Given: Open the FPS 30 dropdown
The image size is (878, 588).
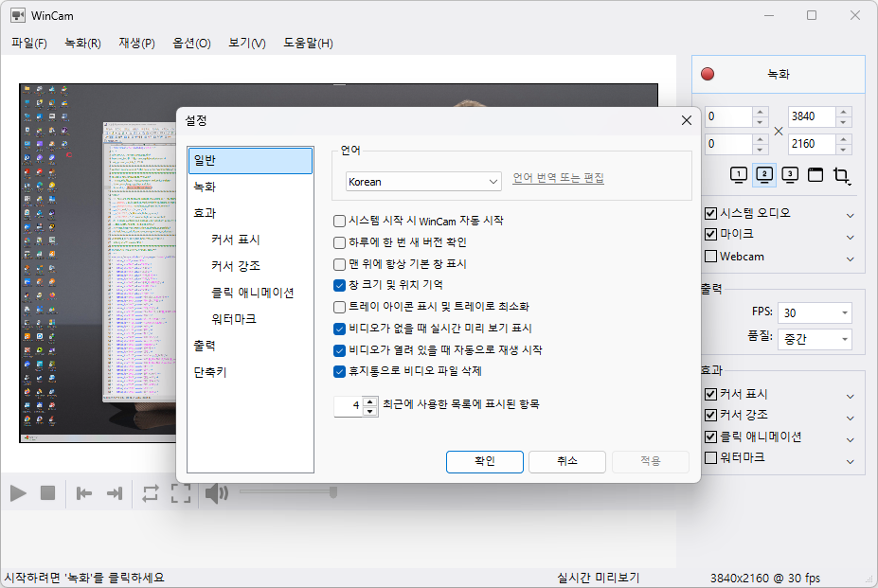Looking at the screenshot, I should 815,312.
